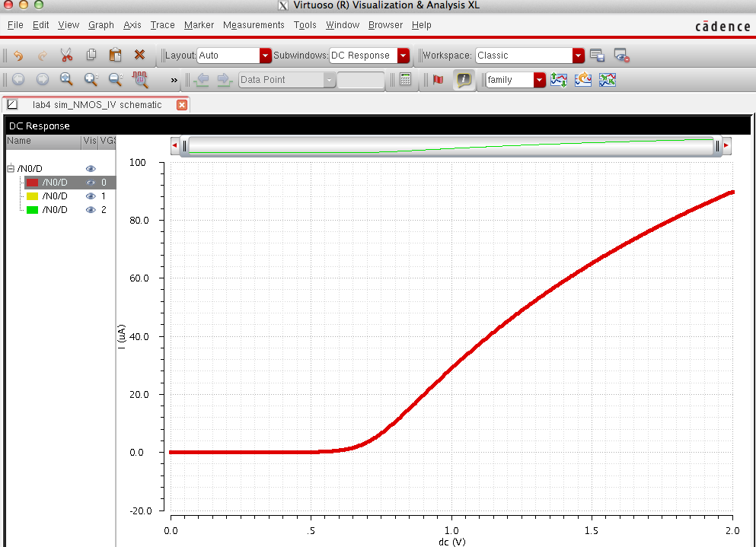Click the red /N0/D trace color swatch

pos(32,182)
